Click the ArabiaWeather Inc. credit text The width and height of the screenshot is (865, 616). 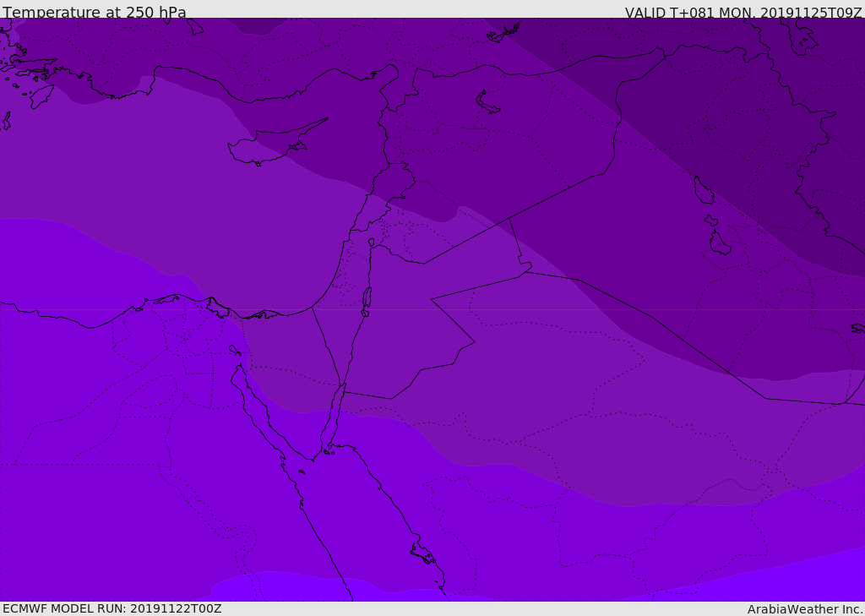coord(805,609)
